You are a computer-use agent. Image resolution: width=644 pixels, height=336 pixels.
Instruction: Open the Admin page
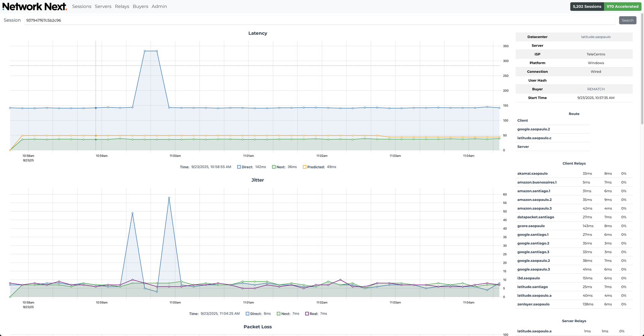point(159,6)
